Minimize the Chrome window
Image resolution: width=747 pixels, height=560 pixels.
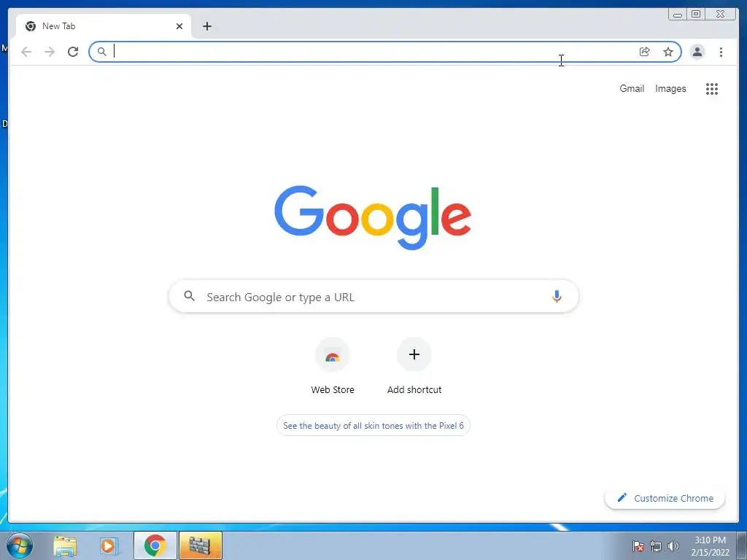678,15
